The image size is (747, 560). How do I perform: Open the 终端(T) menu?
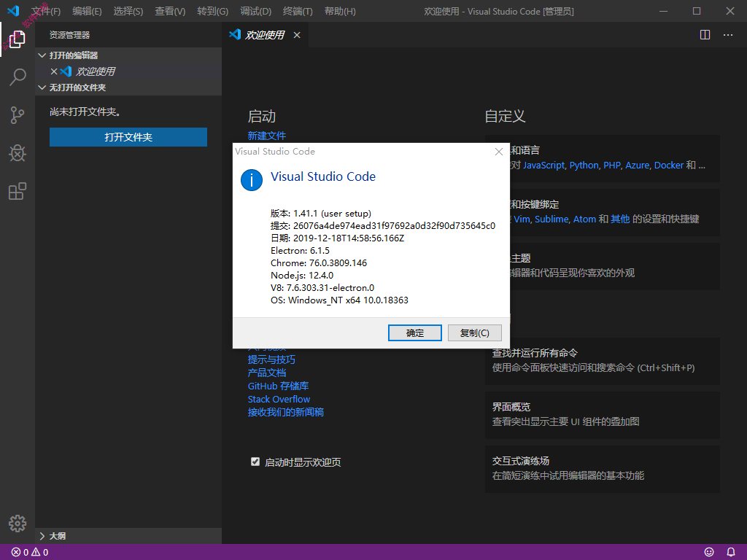pyautogui.click(x=298, y=11)
